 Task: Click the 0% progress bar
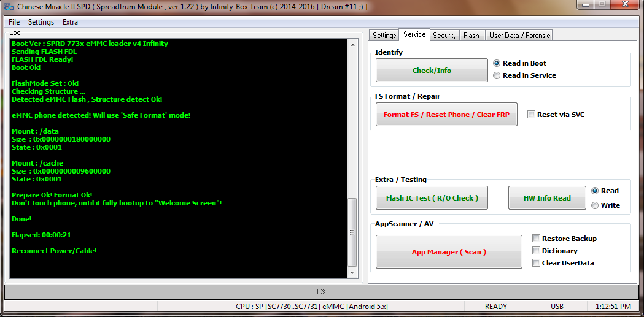321,292
